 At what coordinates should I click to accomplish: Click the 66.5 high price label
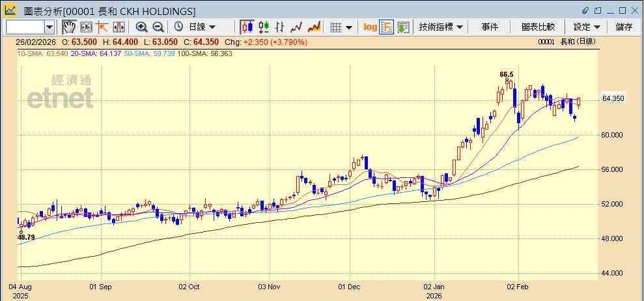(507, 74)
